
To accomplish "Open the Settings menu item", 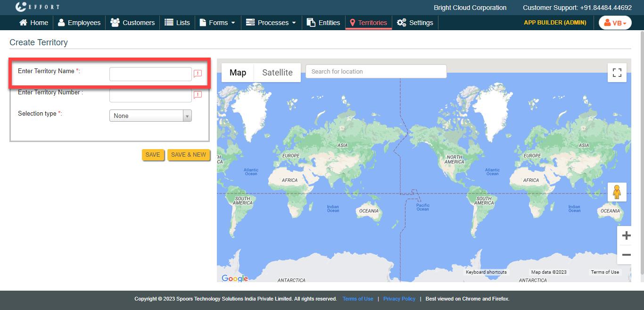I will pyautogui.click(x=415, y=23).
